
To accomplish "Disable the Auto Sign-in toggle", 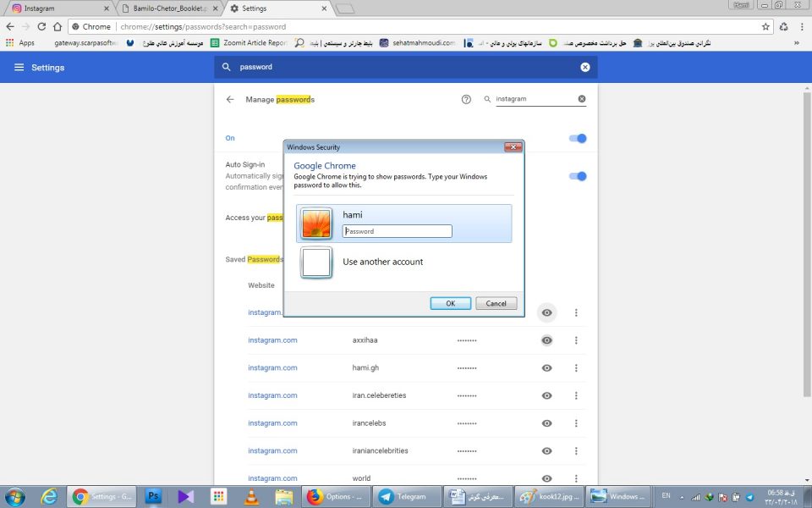I will point(578,176).
